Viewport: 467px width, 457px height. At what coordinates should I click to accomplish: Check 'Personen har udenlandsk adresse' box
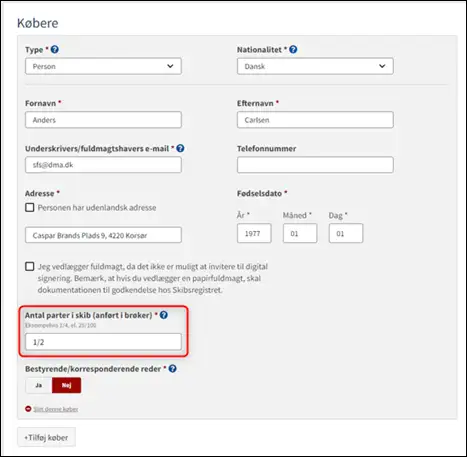[x=30, y=208]
